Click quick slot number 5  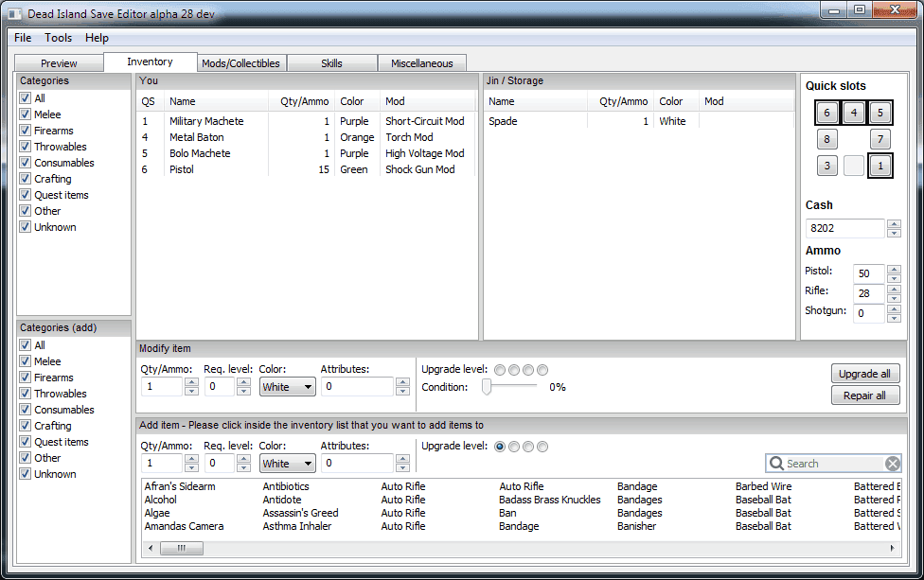[880, 114]
